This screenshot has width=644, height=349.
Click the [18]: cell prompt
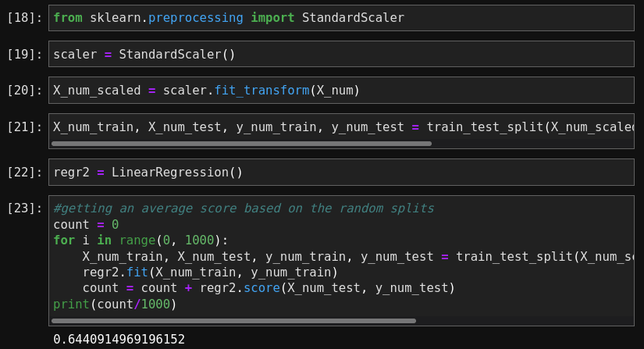(25, 17)
